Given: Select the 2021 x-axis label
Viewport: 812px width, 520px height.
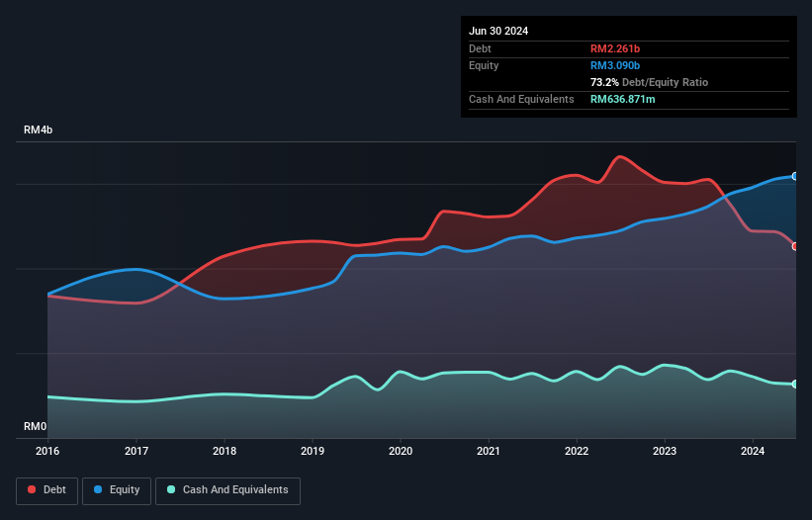Looking at the screenshot, I should 489,451.
